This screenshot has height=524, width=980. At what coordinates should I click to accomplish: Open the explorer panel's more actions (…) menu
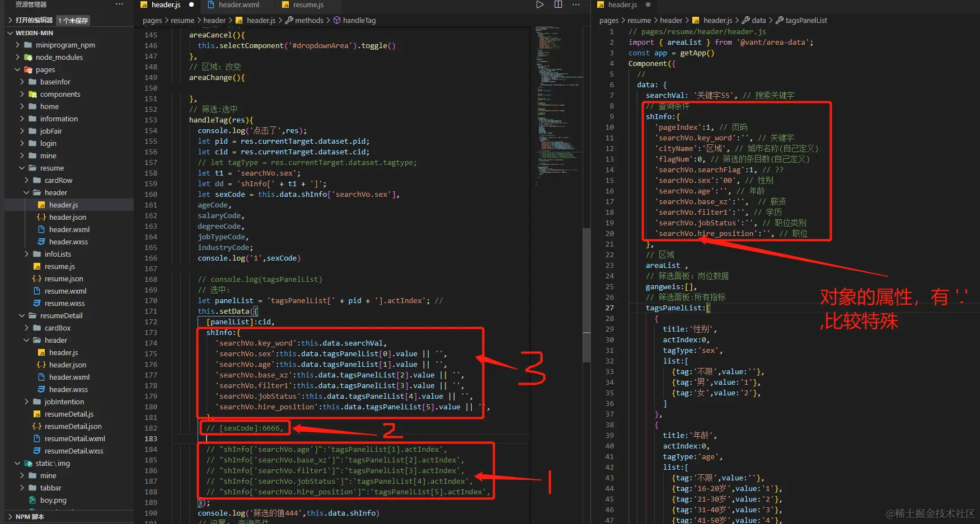click(119, 4)
